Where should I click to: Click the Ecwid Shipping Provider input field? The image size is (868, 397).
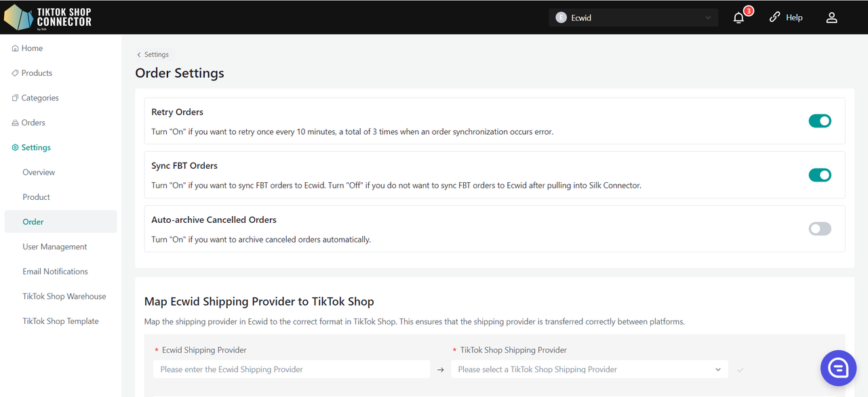click(x=292, y=369)
